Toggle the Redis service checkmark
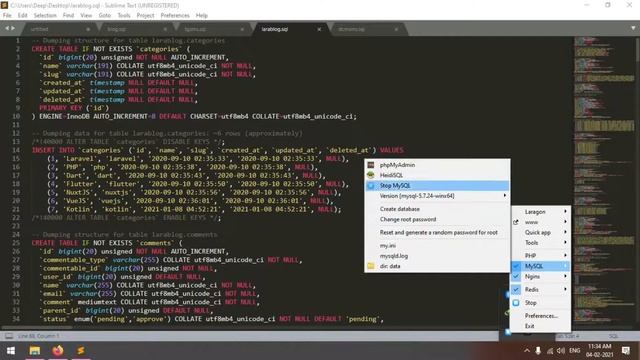 tap(516, 289)
